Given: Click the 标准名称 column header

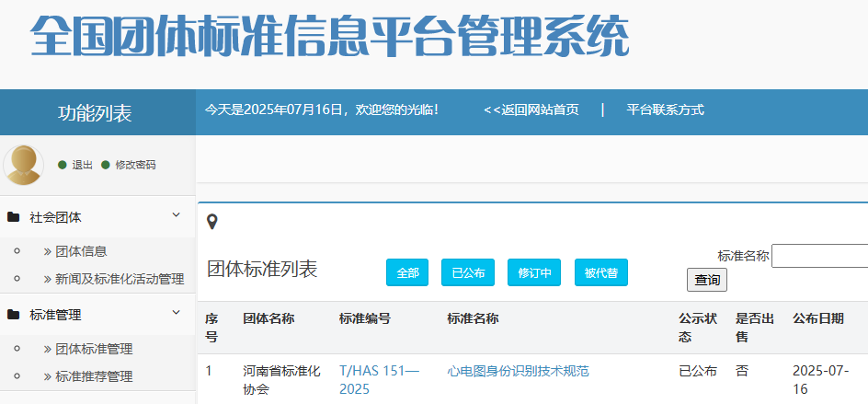Looking at the screenshot, I should [x=474, y=318].
